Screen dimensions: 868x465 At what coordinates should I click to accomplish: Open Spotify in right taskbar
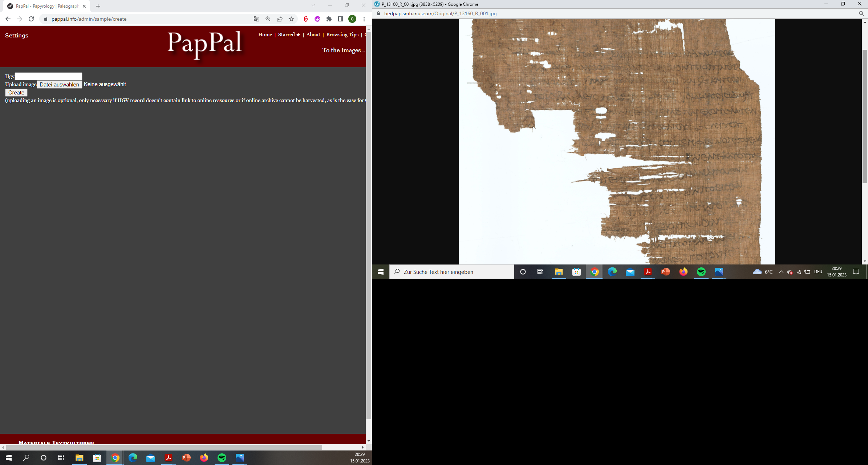(x=701, y=272)
